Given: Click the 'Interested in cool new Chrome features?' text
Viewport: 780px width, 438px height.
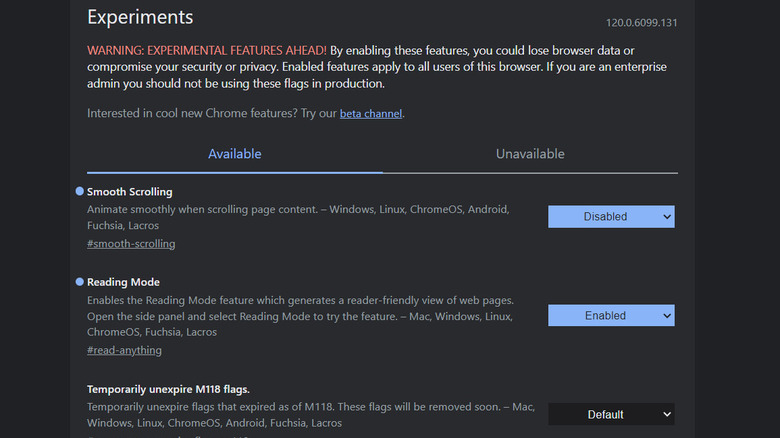Looking at the screenshot, I should [212, 114].
